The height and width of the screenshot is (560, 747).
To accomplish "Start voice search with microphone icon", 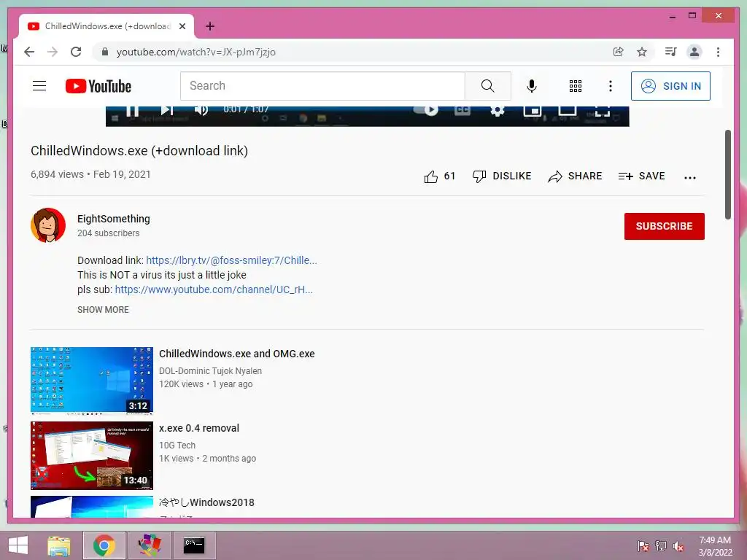I will 532,86.
